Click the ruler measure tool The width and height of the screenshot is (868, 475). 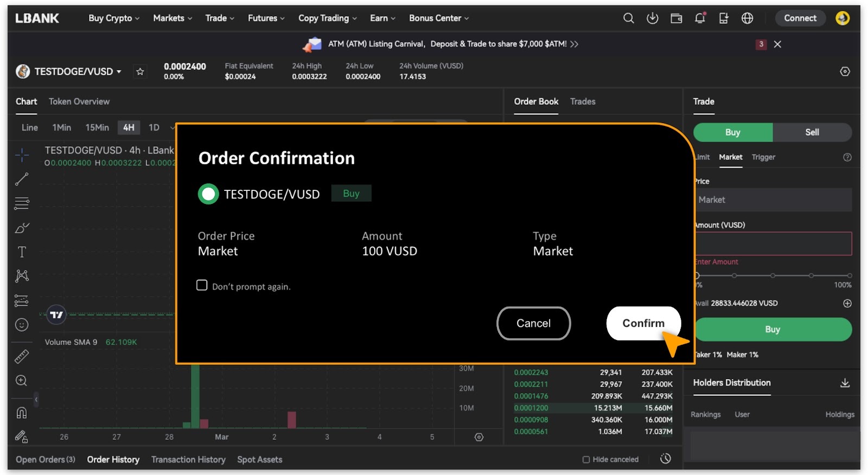pyautogui.click(x=22, y=356)
